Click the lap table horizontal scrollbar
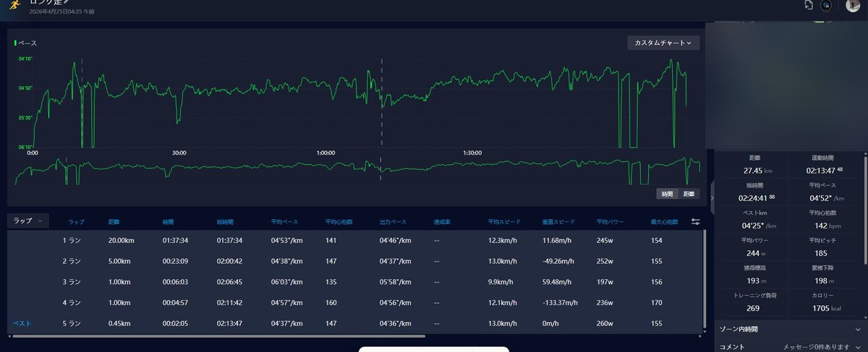868x352 pixels. tap(217, 336)
